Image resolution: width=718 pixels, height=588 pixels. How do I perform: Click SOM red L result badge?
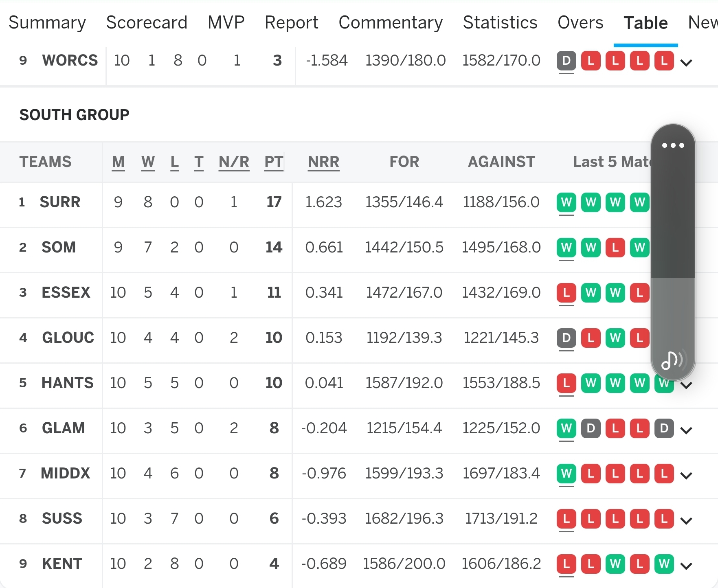pyautogui.click(x=615, y=247)
